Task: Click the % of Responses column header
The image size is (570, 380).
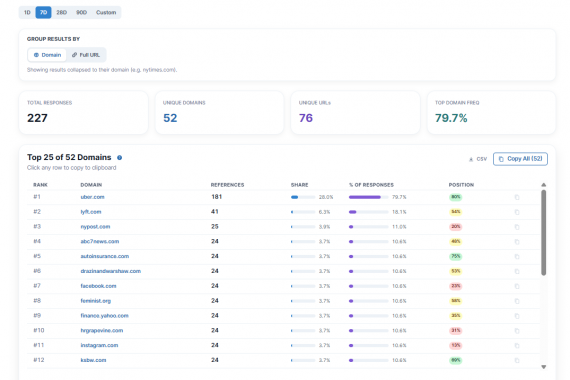Action: point(371,185)
